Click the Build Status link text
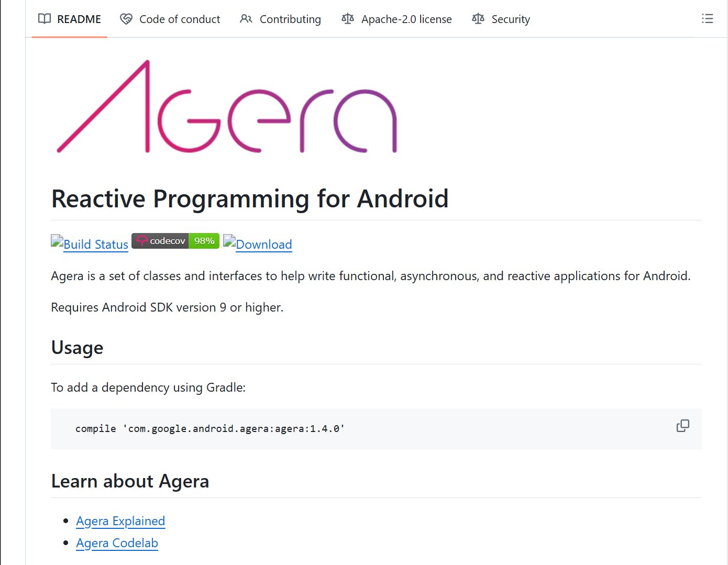This screenshot has width=728, height=565. 95,244
